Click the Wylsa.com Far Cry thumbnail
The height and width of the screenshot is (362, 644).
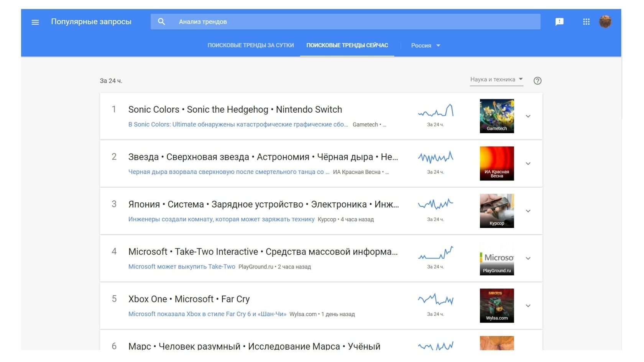click(x=497, y=306)
